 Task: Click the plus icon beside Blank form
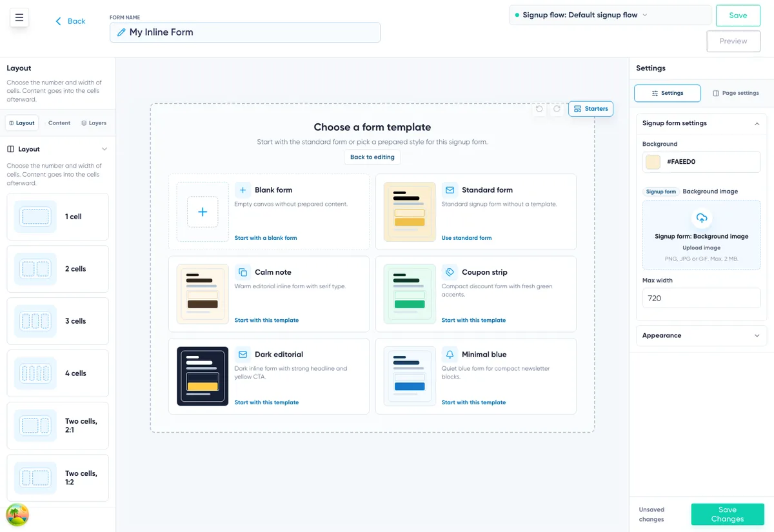(x=243, y=190)
